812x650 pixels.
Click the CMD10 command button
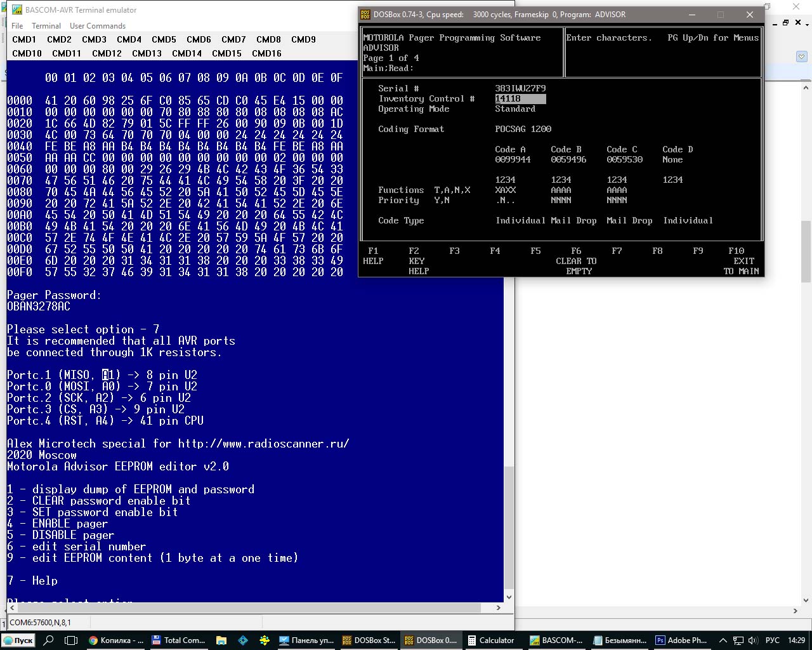coord(27,53)
